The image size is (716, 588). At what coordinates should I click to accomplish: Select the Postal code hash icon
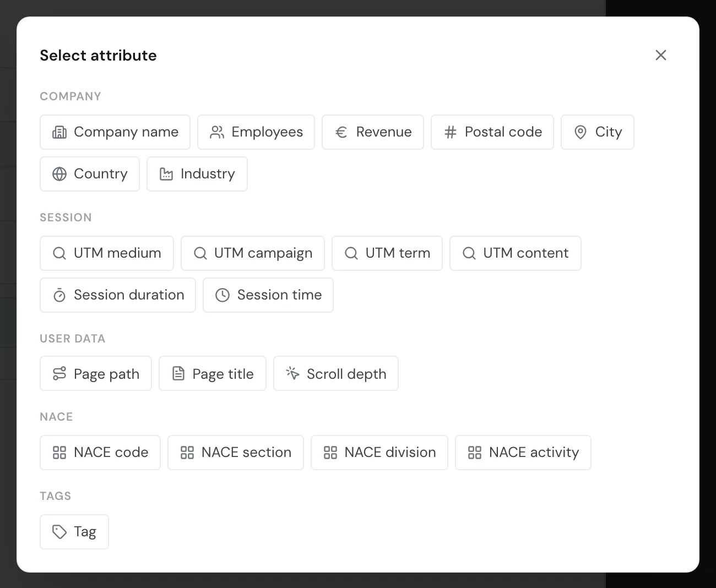click(451, 132)
